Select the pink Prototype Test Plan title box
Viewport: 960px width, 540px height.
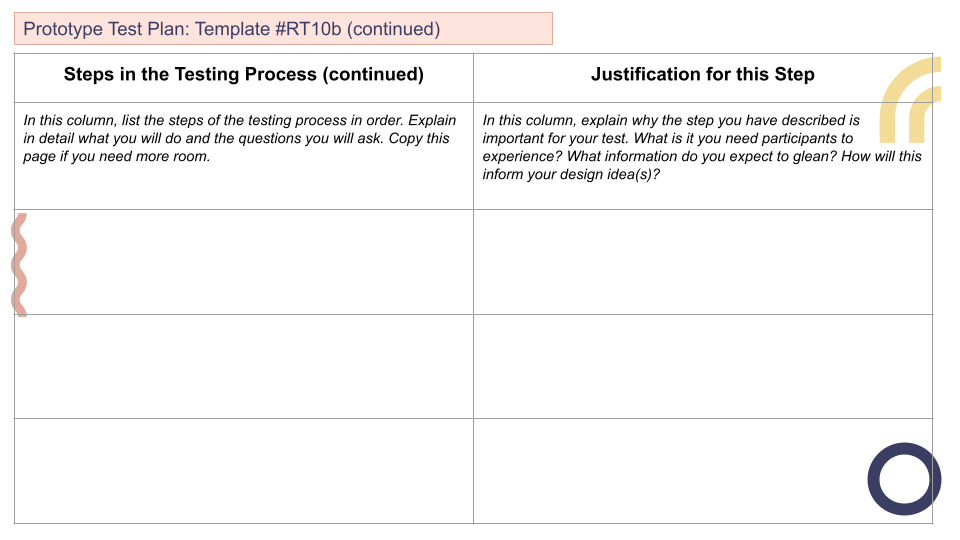pyautogui.click(x=283, y=29)
